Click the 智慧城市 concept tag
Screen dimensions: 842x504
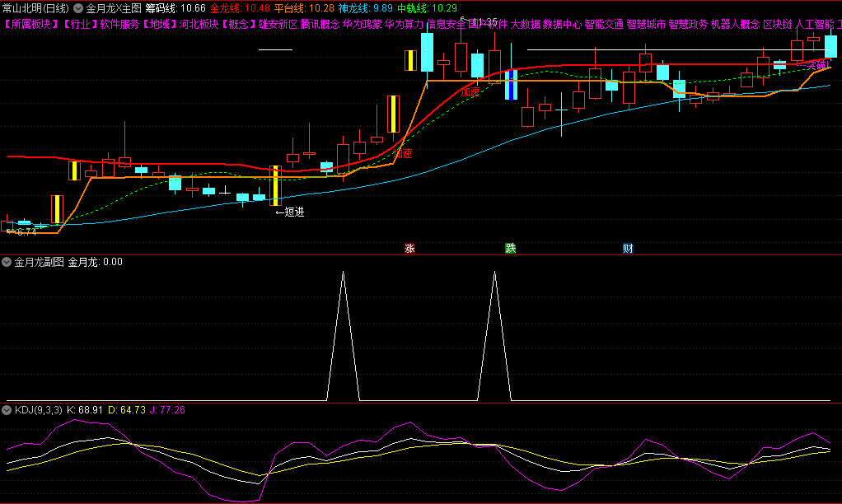pyautogui.click(x=646, y=24)
